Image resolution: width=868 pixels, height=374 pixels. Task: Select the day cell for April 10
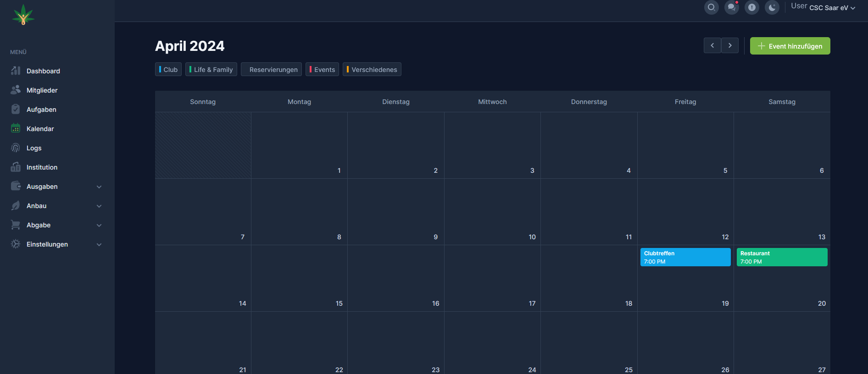[492, 212]
